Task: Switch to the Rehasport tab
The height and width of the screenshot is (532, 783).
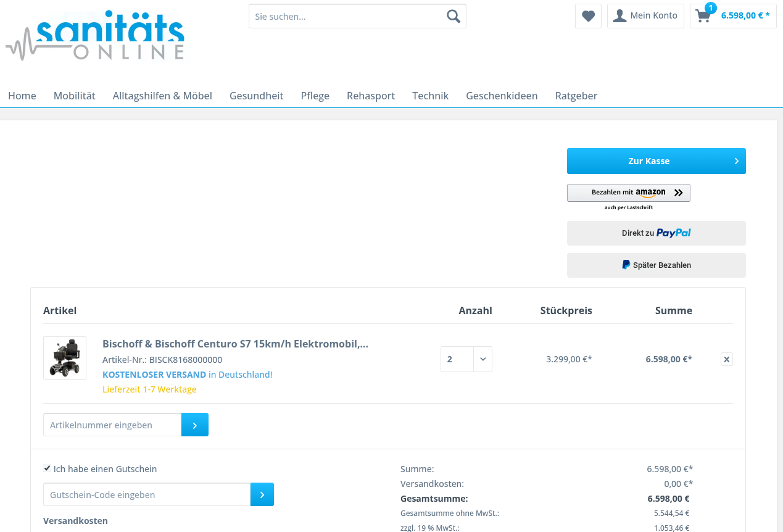Action: (x=370, y=96)
